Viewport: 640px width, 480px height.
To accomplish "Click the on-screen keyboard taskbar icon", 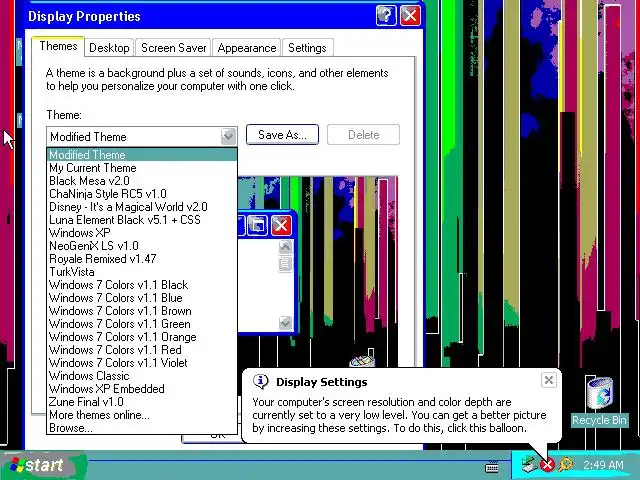I will [492, 466].
